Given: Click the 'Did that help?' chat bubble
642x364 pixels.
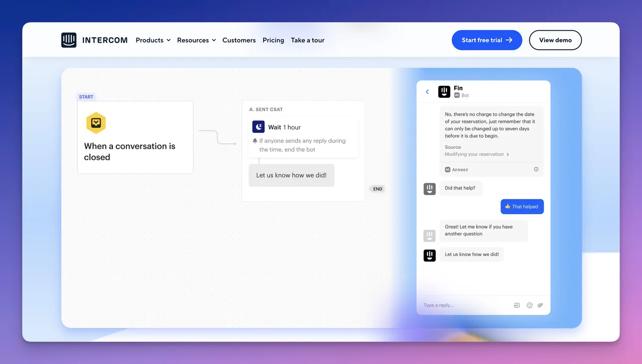Looking at the screenshot, I should pos(460,189).
